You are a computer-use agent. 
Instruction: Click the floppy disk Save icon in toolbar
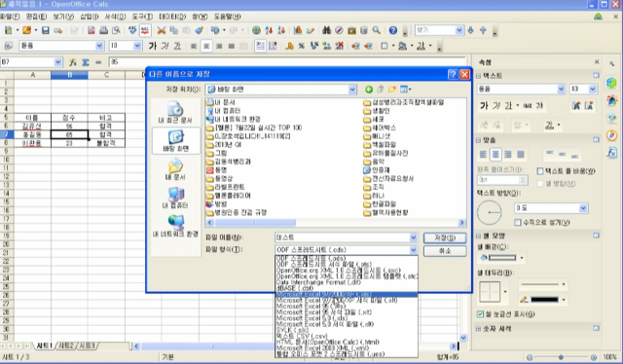(x=46, y=30)
